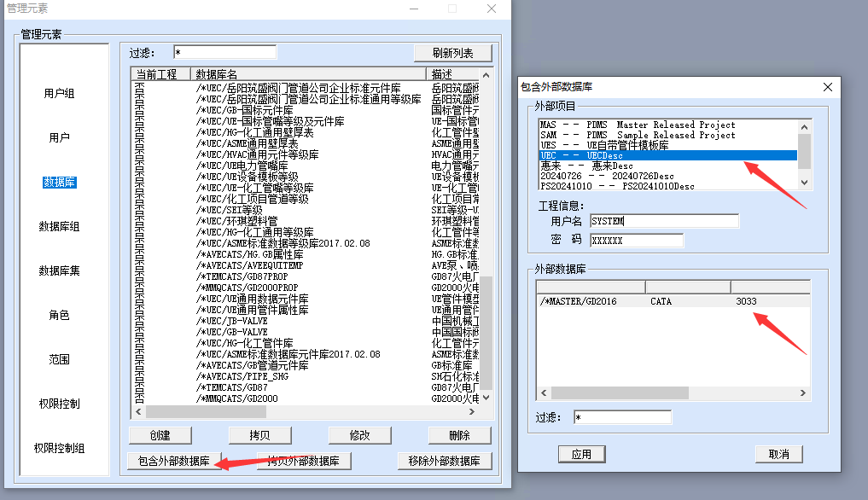The width and height of the screenshot is (868, 500).
Task: Cancel the dialog with 取消
Action: pyautogui.click(x=778, y=454)
